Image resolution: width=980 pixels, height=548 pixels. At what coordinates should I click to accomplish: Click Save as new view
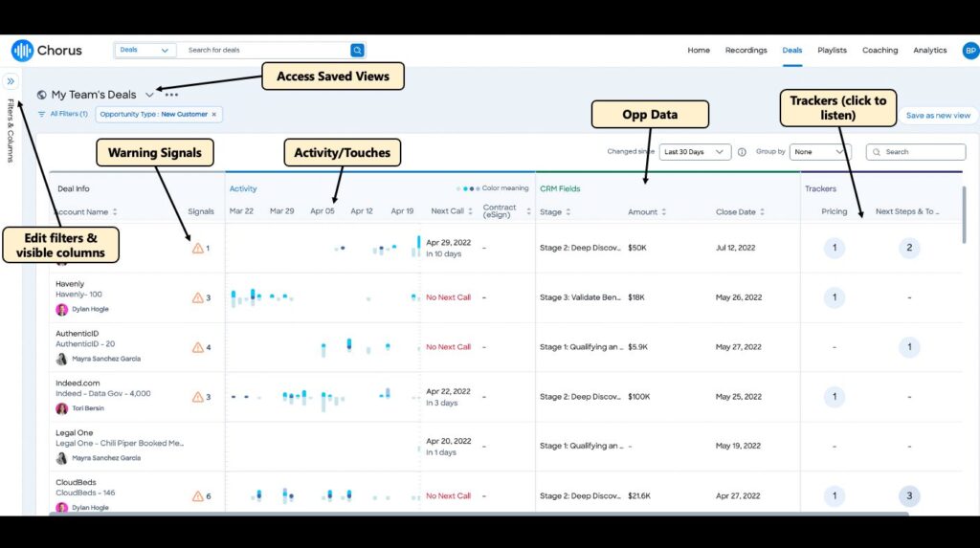coord(938,116)
